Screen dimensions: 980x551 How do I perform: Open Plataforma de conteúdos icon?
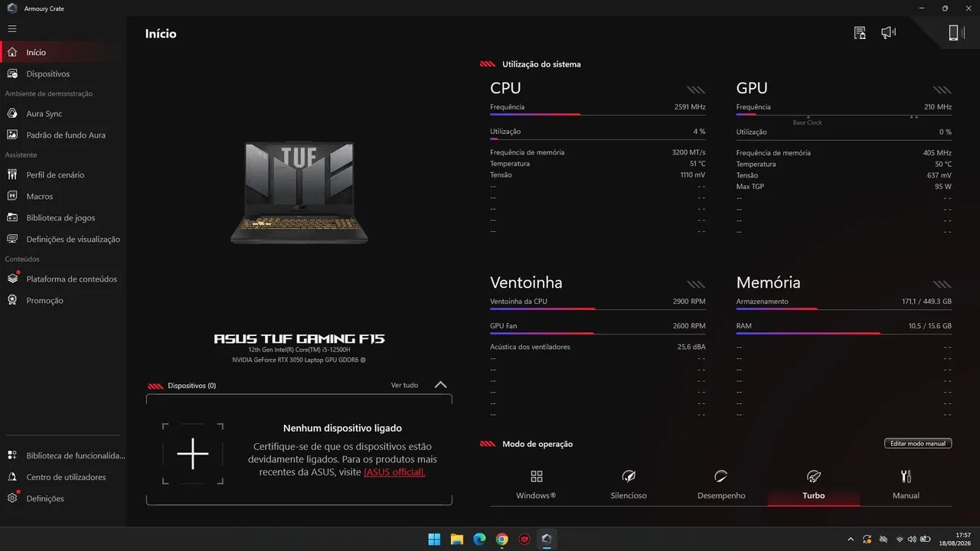pos(12,279)
